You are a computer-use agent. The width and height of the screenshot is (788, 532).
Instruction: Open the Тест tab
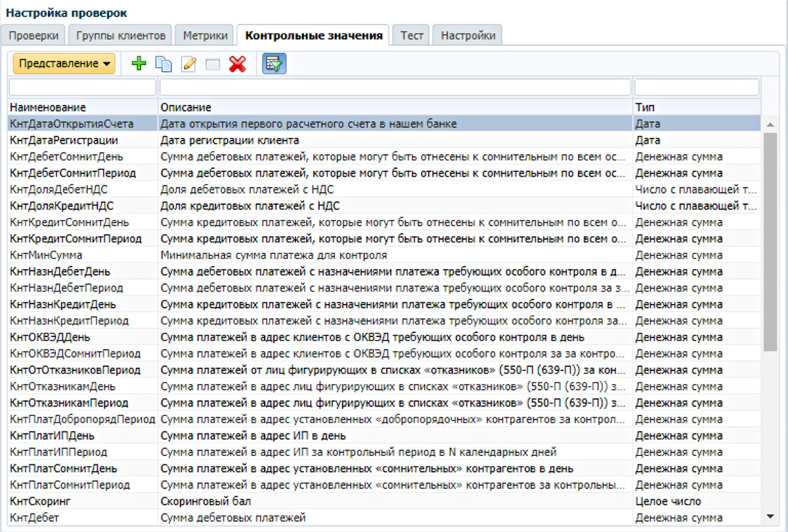[412, 35]
